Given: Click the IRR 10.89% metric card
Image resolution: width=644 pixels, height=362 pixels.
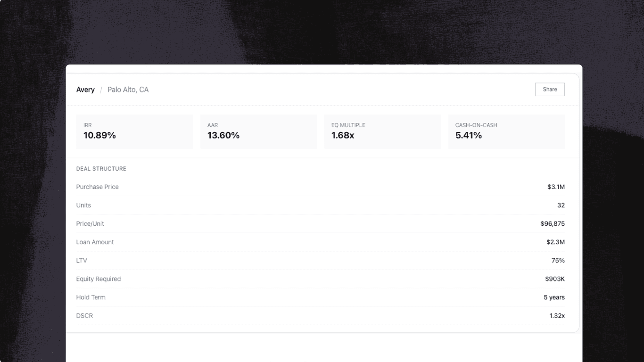Looking at the screenshot, I should pos(134,132).
